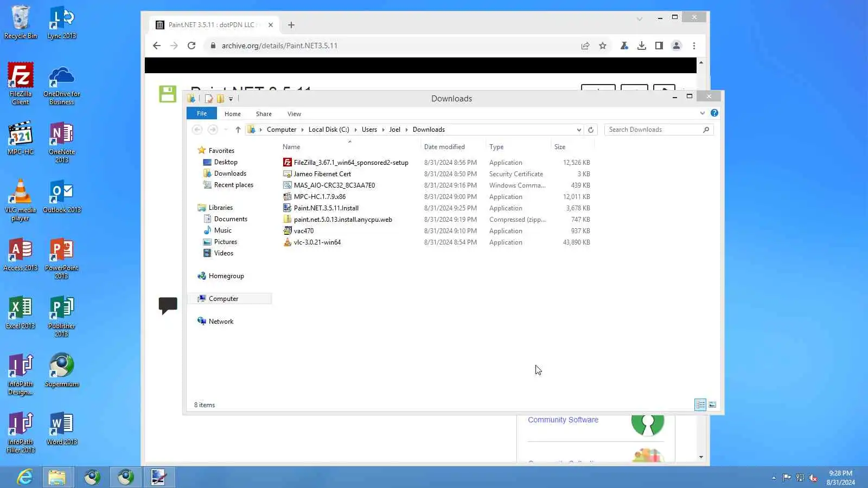868x488 pixels.
Task: Open Customize Quick Access Toolbar dropdown
Action: pos(231,99)
